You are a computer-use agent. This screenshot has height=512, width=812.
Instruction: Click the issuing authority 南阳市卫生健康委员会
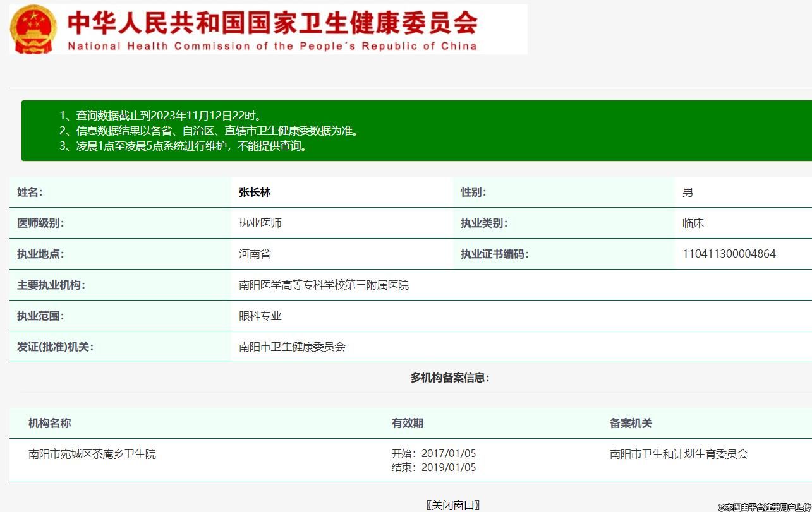point(292,347)
